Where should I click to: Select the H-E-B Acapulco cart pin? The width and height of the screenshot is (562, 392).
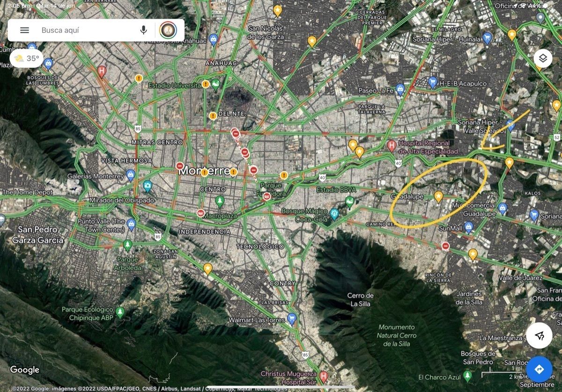[432, 82]
